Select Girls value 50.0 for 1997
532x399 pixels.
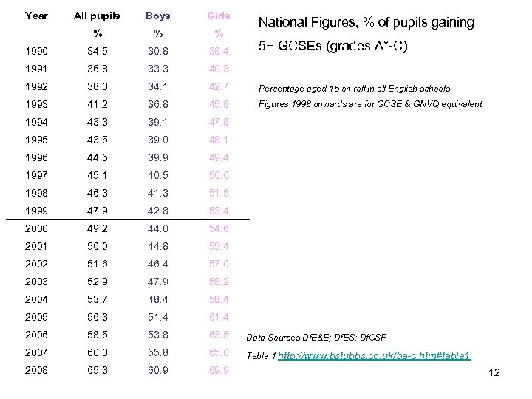click(219, 175)
